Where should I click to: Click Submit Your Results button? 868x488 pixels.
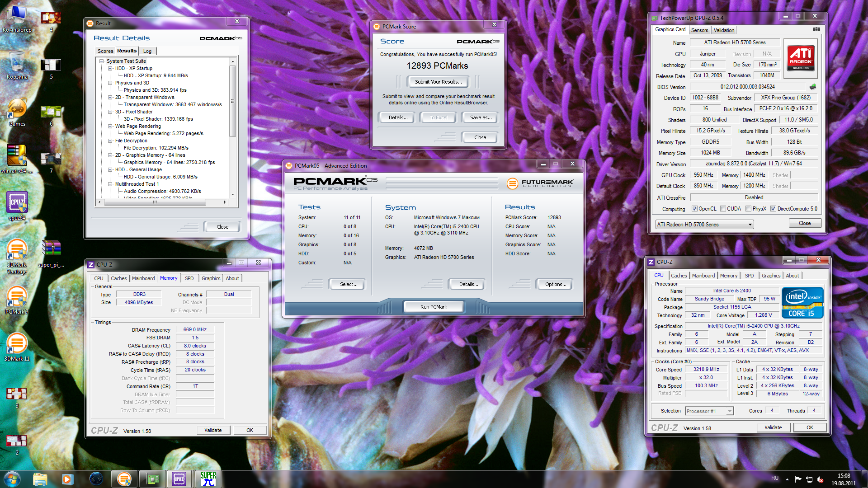coord(438,82)
